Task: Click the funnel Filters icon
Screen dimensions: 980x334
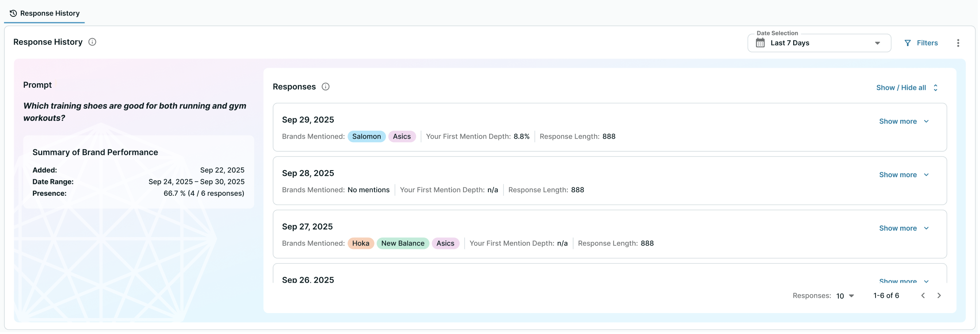Action: point(907,43)
